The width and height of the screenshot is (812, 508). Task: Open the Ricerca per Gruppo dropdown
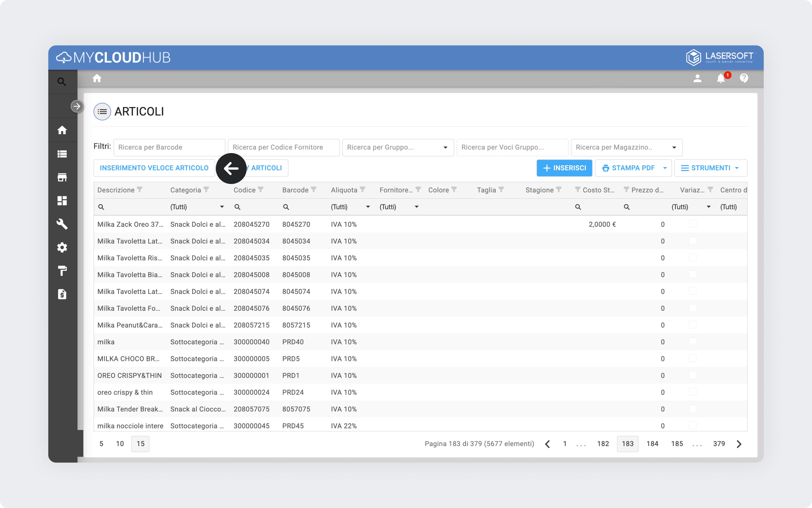398,148
